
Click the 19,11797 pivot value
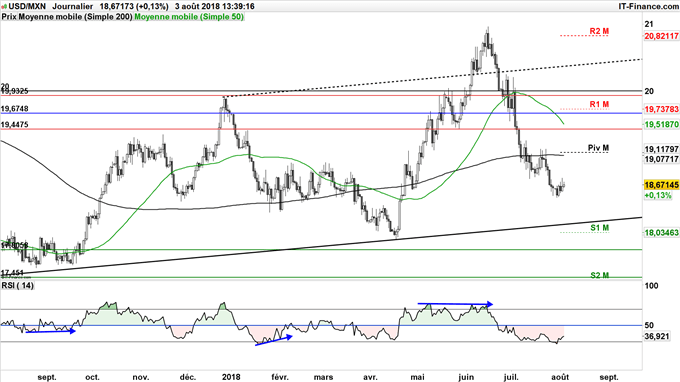[661, 149]
